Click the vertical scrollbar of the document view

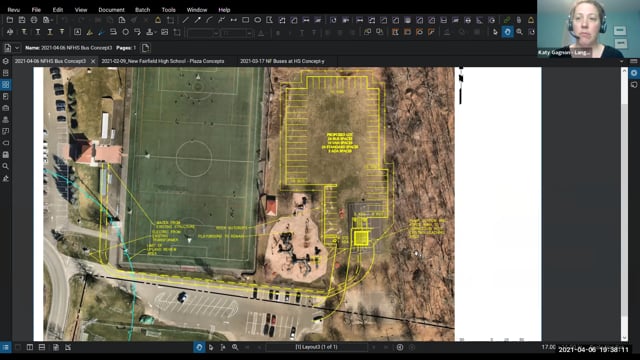pyautogui.click(x=624, y=204)
